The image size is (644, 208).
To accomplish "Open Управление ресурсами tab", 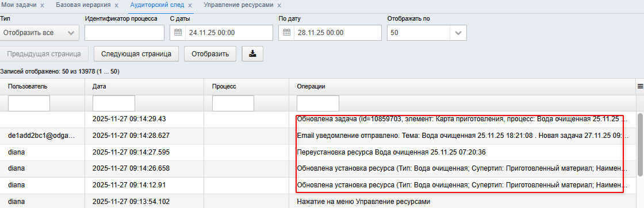I will (x=239, y=5).
